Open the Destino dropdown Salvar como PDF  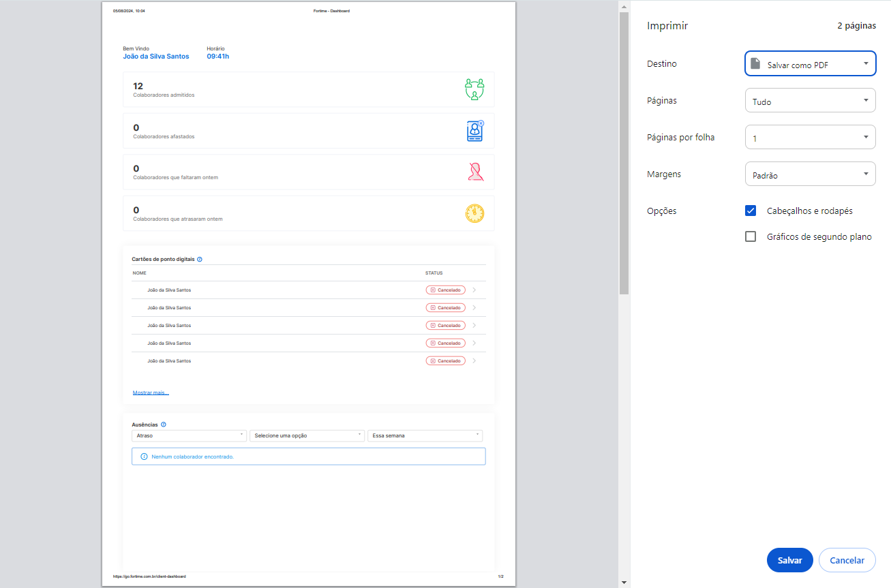811,64
